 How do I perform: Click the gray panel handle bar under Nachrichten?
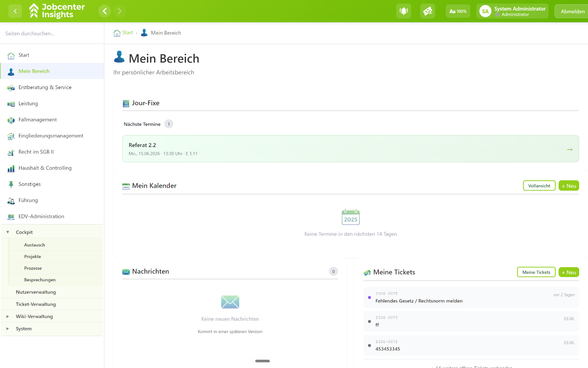point(262,361)
